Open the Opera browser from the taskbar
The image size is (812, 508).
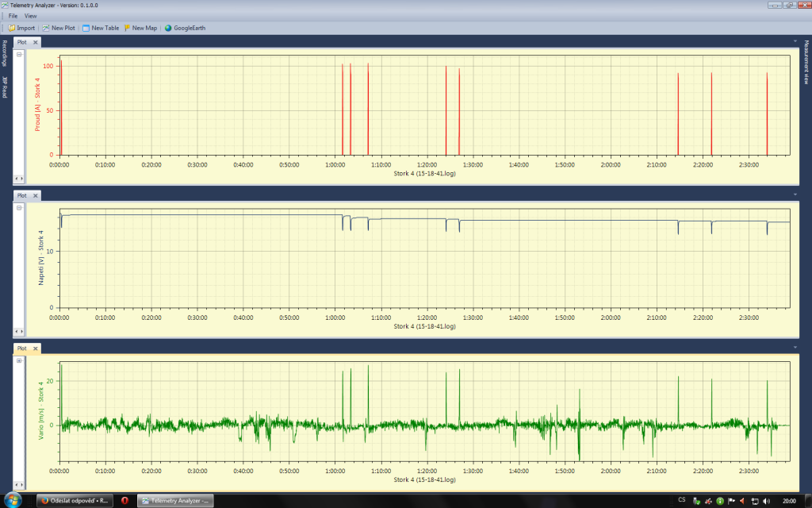[124, 501]
